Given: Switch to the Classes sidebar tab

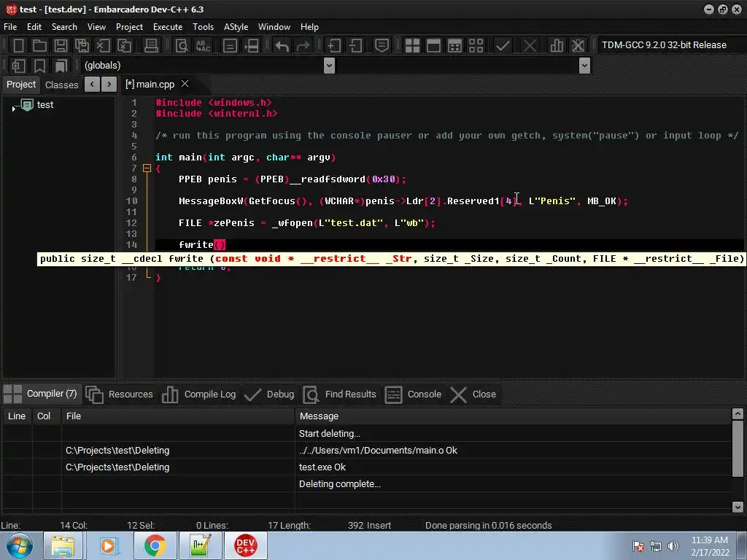Looking at the screenshot, I should point(61,85).
